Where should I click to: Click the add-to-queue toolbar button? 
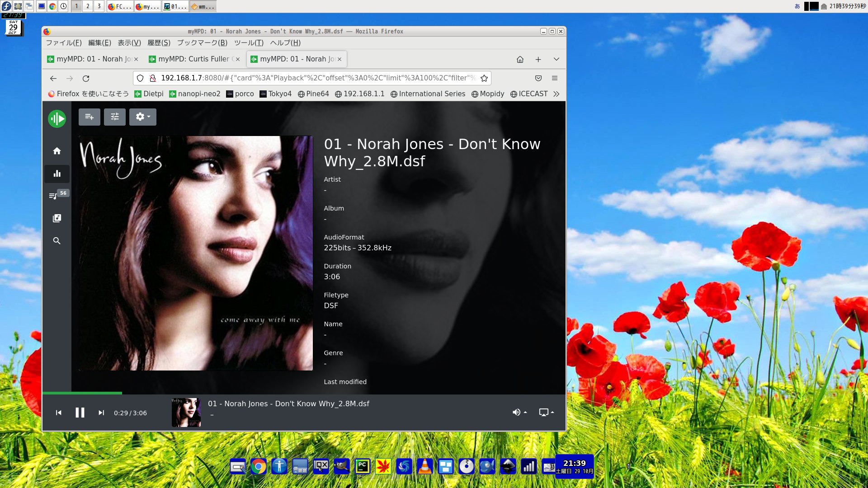click(90, 117)
